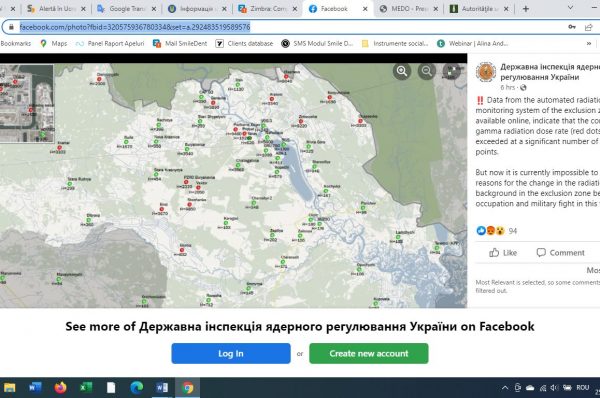The image size is (600, 398).
Task: Open the password key icon in address bar
Action: [572, 27]
